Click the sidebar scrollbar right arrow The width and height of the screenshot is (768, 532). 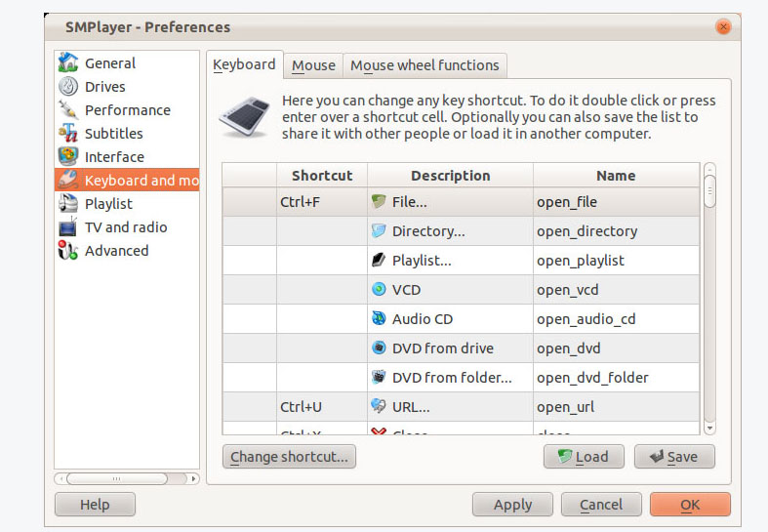point(194,478)
